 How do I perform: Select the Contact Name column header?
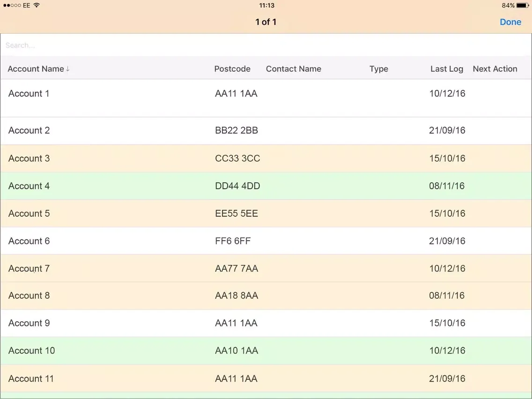[293, 69]
